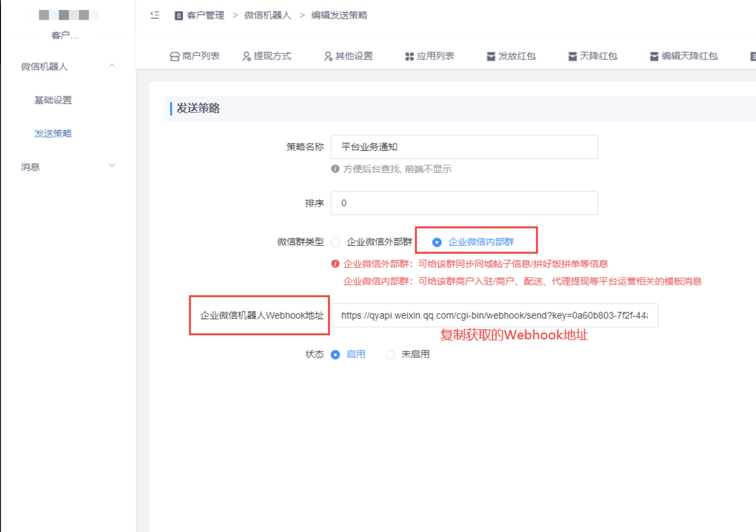Screen dimensions: 756x532
Task: Click the 其他设置 user icon
Action: [328, 56]
